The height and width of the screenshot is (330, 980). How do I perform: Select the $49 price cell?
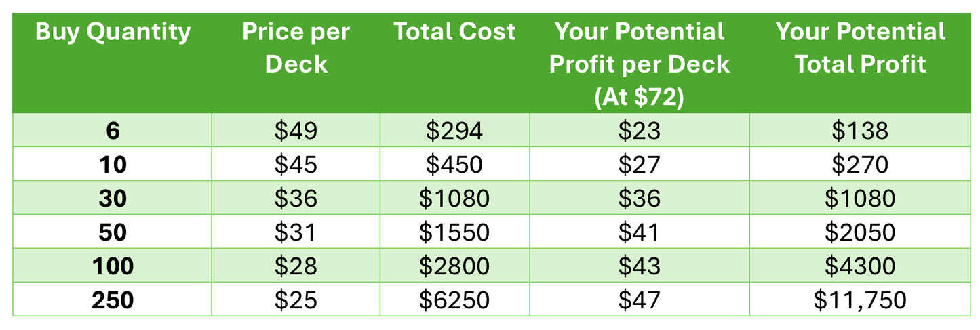pyautogui.click(x=296, y=130)
